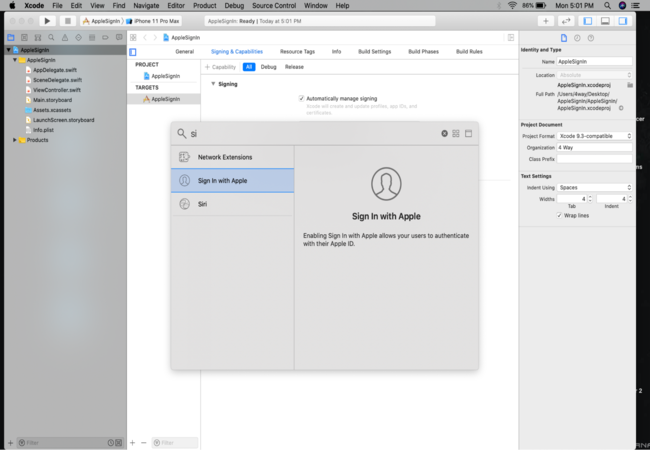Toggle Automatically manage signing checkbox

(x=301, y=99)
